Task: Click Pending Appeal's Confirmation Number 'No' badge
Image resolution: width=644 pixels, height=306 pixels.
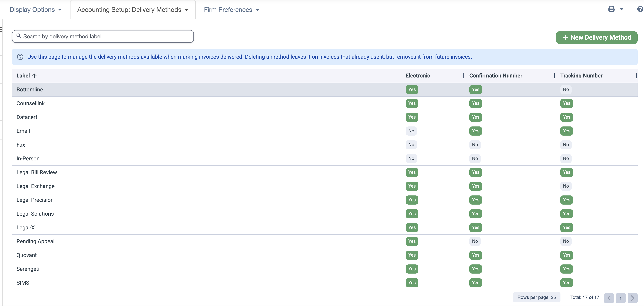Action: pos(475,241)
